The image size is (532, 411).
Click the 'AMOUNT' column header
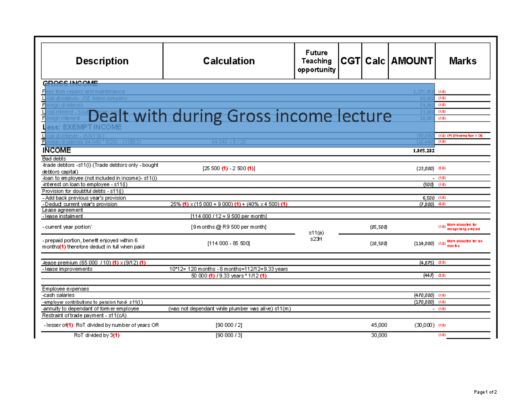click(412, 61)
